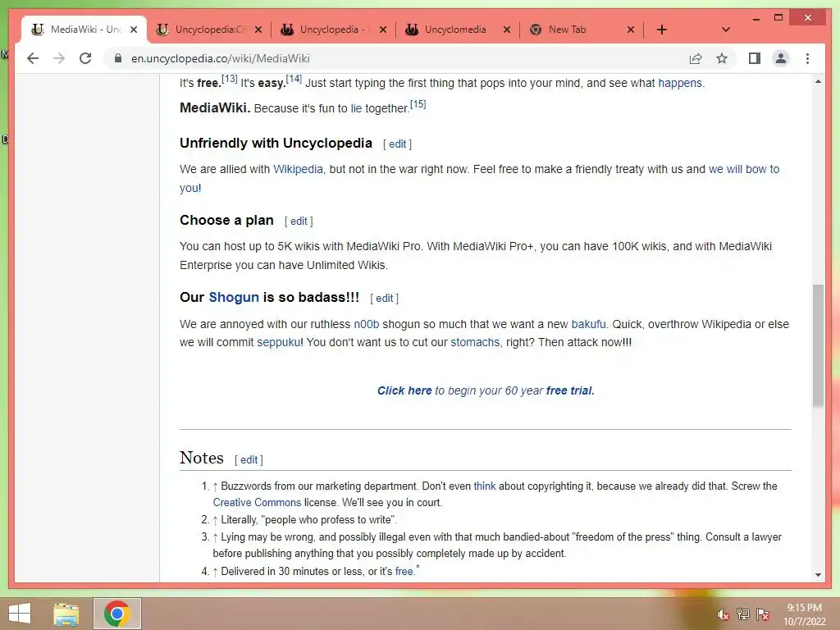Screen dimensions: 840x630
Task: Click the browser forward arrow
Action: click(59, 58)
